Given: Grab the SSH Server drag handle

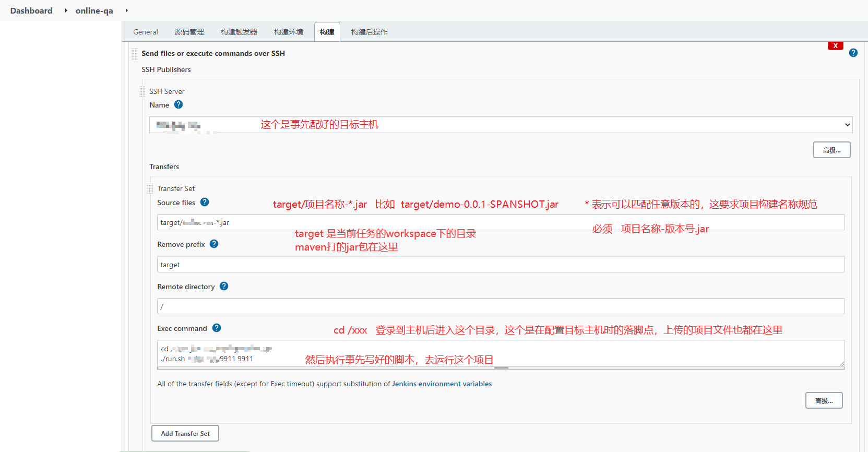Looking at the screenshot, I should point(142,91).
